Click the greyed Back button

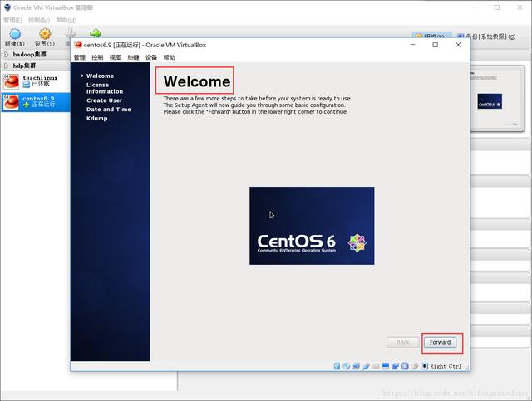402,342
